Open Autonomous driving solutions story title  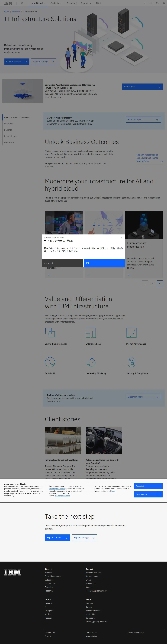(x=102, y=462)
